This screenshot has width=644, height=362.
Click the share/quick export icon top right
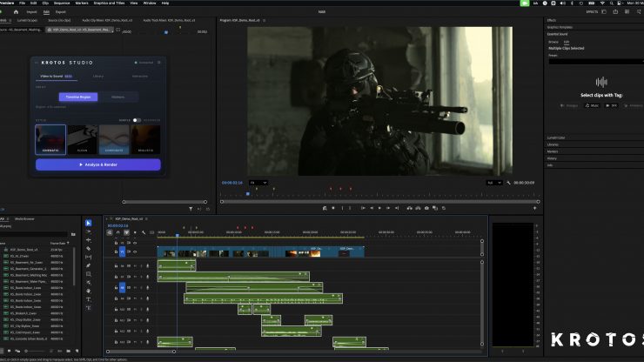pos(615,12)
